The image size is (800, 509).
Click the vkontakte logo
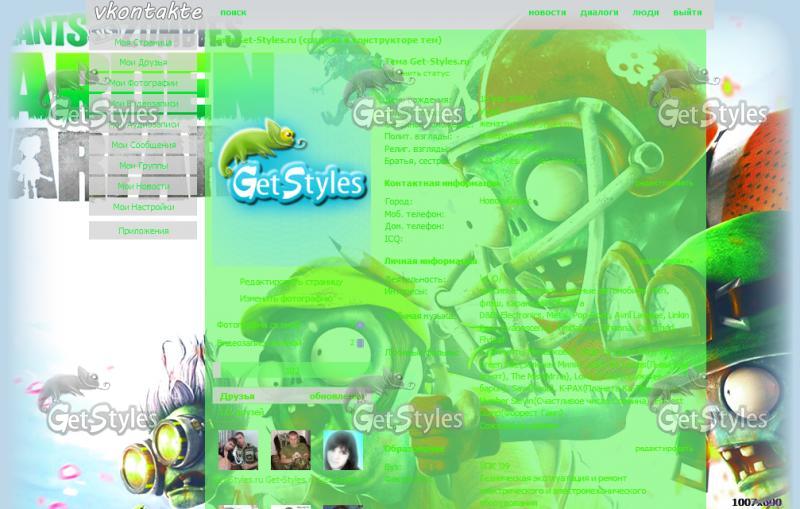(x=148, y=12)
